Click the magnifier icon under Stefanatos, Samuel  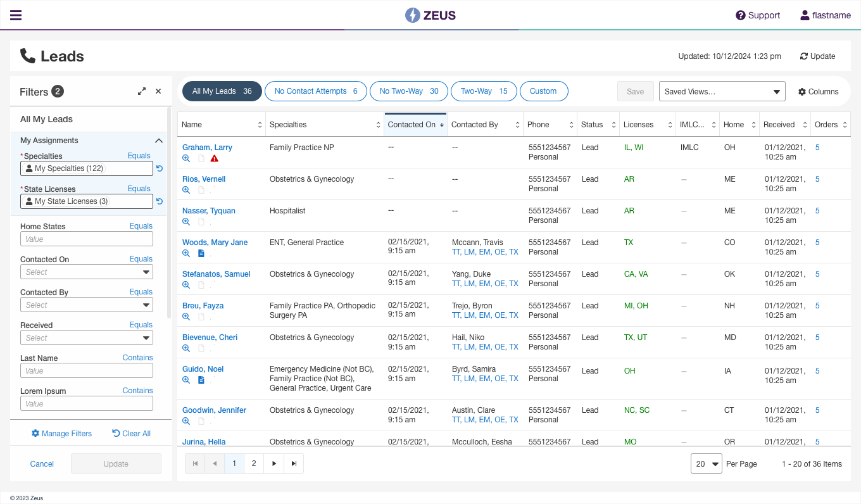[x=186, y=285]
